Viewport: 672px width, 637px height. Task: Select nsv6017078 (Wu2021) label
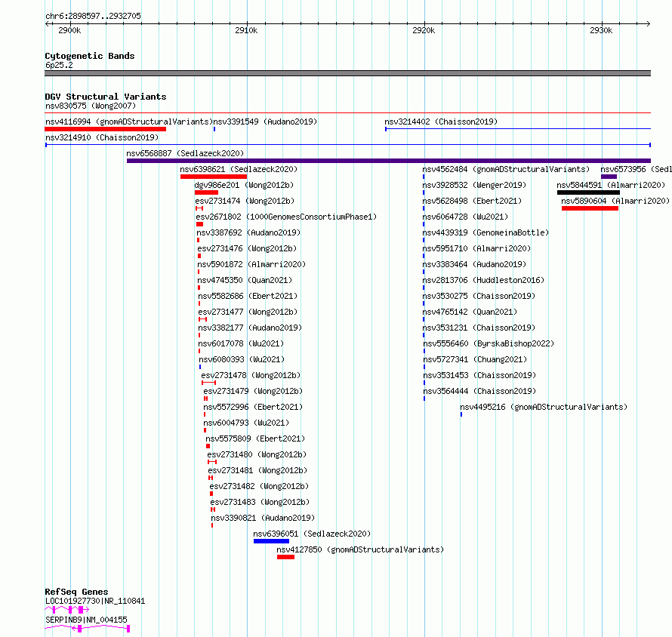[241, 343]
